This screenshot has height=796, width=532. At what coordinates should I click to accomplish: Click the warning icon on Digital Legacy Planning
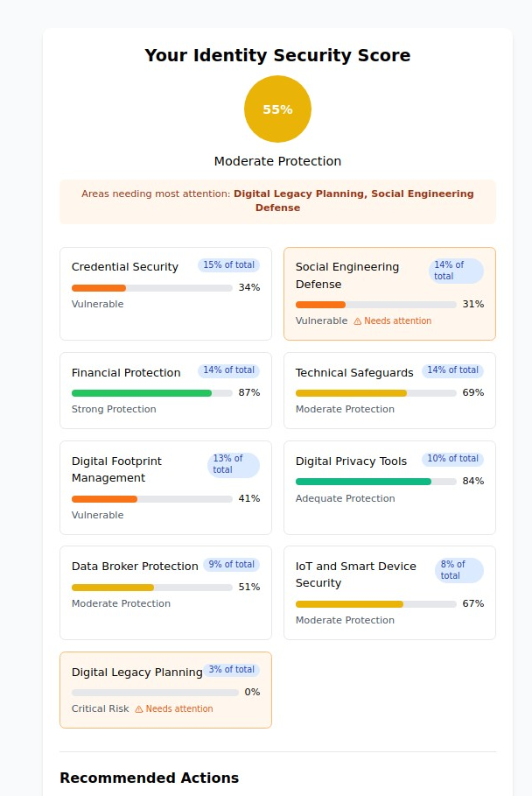click(138, 708)
